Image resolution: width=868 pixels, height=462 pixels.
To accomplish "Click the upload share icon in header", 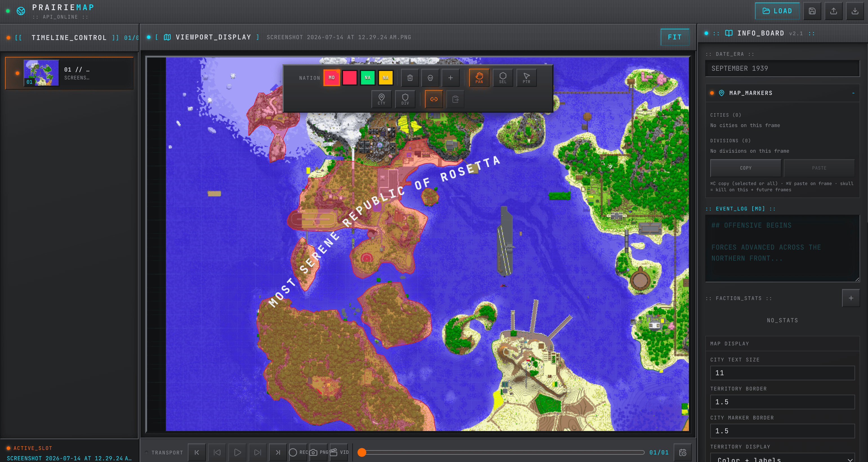I will [x=834, y=11].
